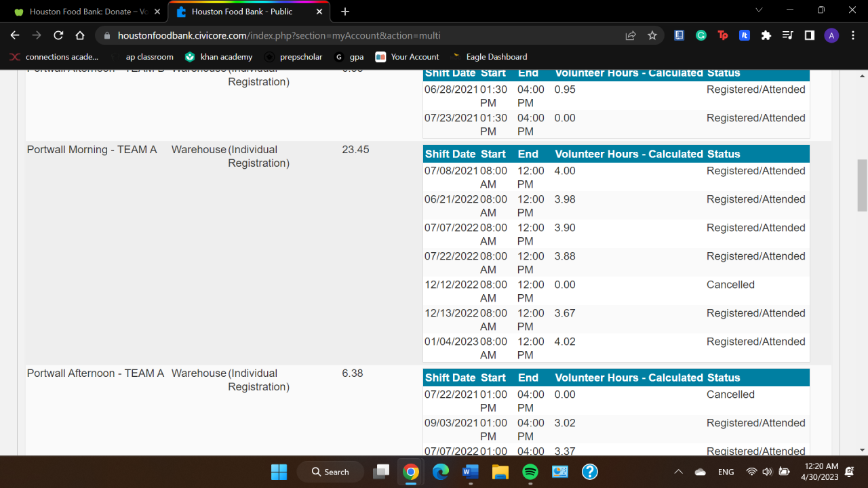
Task: Open the Get Help question-mark app
Action: tap(590, 472)
